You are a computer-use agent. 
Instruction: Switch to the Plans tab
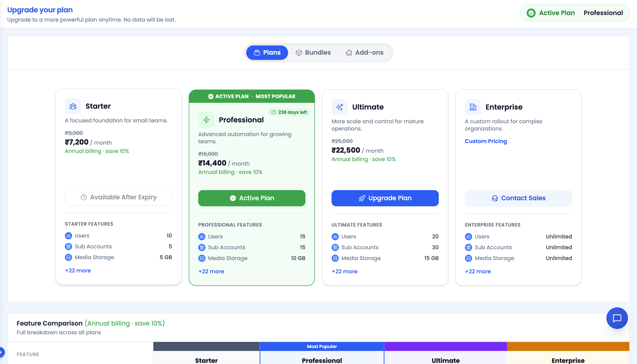click(x=267, y=52)
